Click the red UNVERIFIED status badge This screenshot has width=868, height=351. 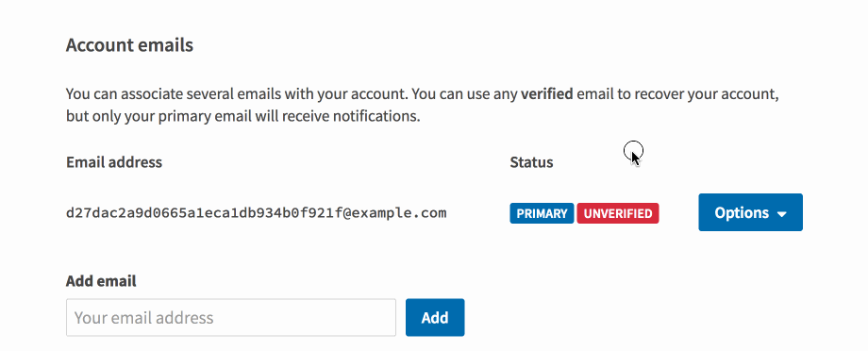click(618, 213)
